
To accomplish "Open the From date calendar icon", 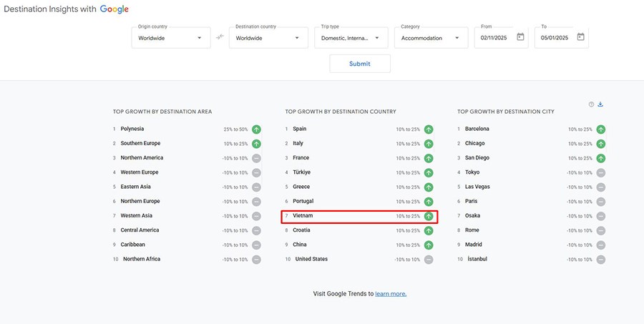I will 520,37.
